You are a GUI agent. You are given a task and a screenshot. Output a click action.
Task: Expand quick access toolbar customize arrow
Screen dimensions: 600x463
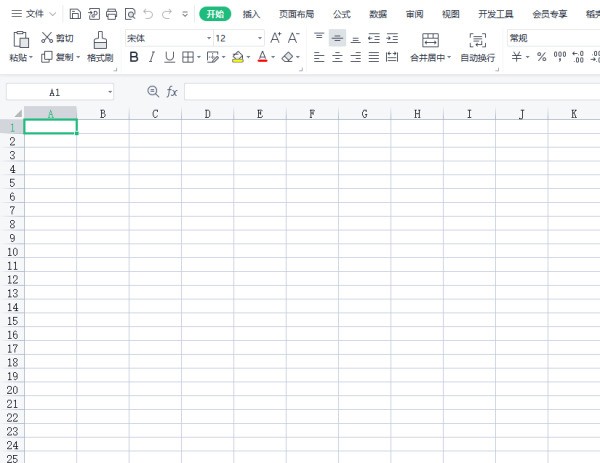pyautogui.click(x=185, y=15)
